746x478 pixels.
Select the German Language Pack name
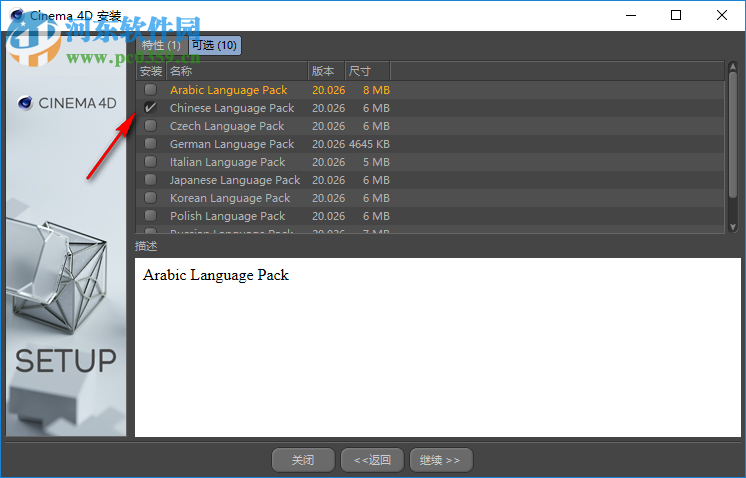[x=232, y=144]
